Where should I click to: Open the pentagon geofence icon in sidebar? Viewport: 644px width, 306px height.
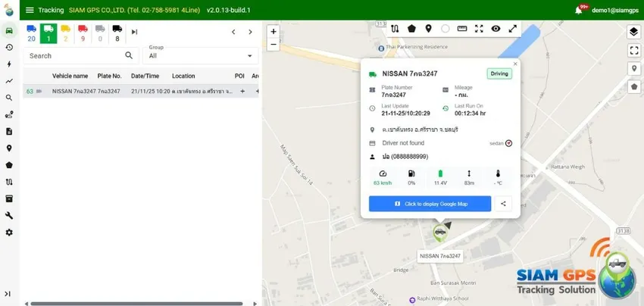click(9, 165)
